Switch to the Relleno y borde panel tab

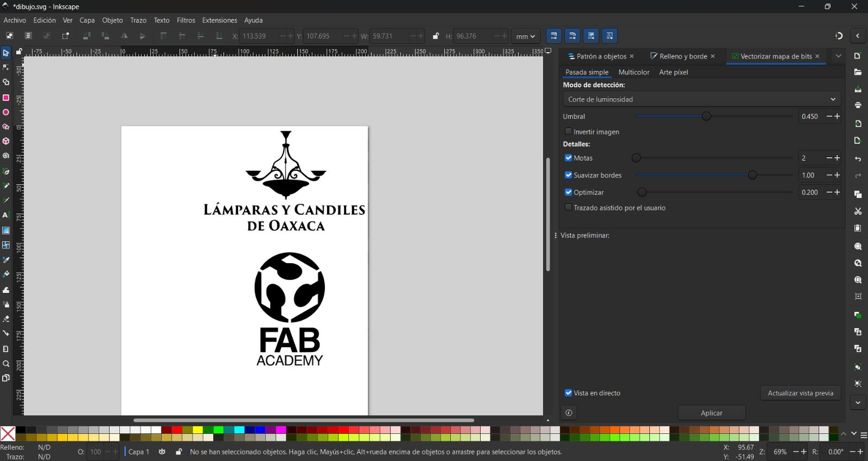click(x=678, y=56)
